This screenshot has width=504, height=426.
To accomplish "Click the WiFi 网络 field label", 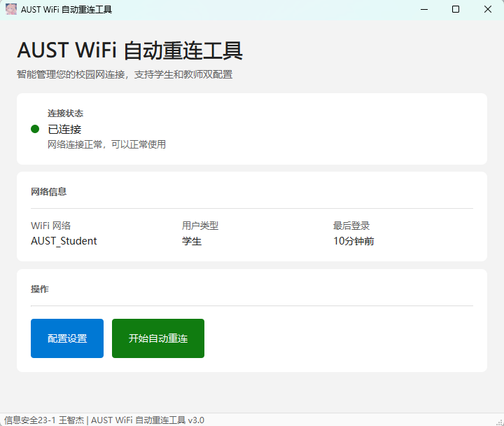I will (51, 226).
